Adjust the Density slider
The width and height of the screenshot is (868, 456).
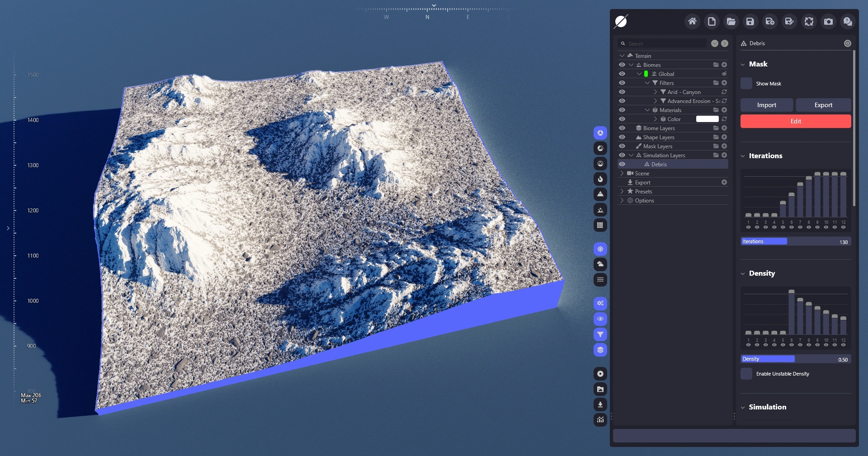(x=795, y=359)
